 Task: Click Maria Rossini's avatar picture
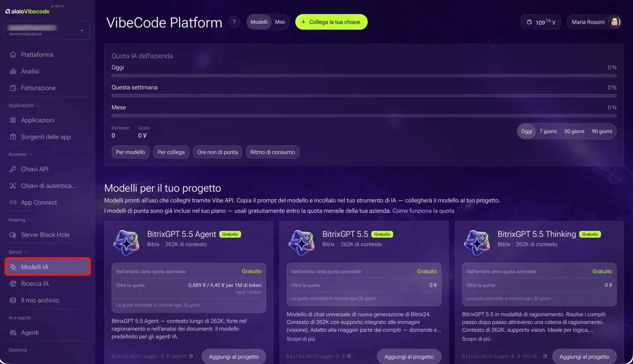(x=614, y=22)
